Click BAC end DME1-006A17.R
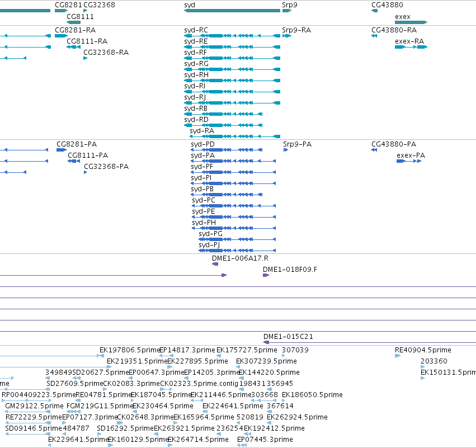The width and height of the screenshot is (476, 448). (240, 258)
